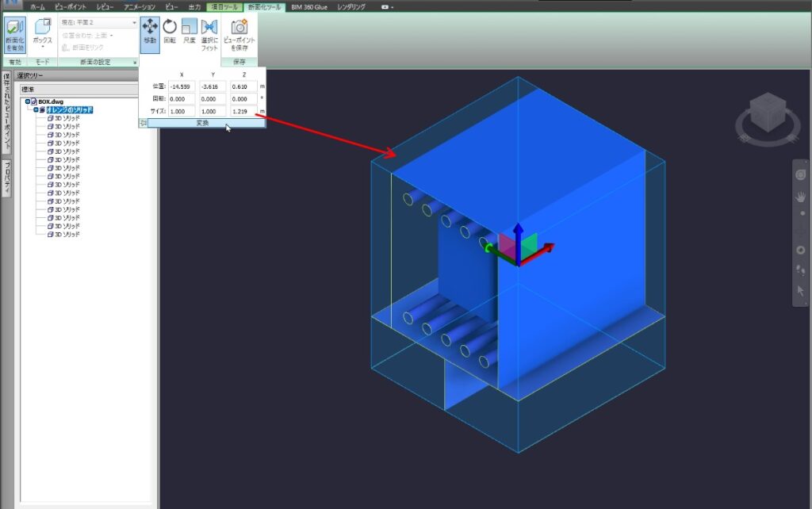Click the pin toggle on the transform panel
The image size is (812, 509).
[143, 121]
